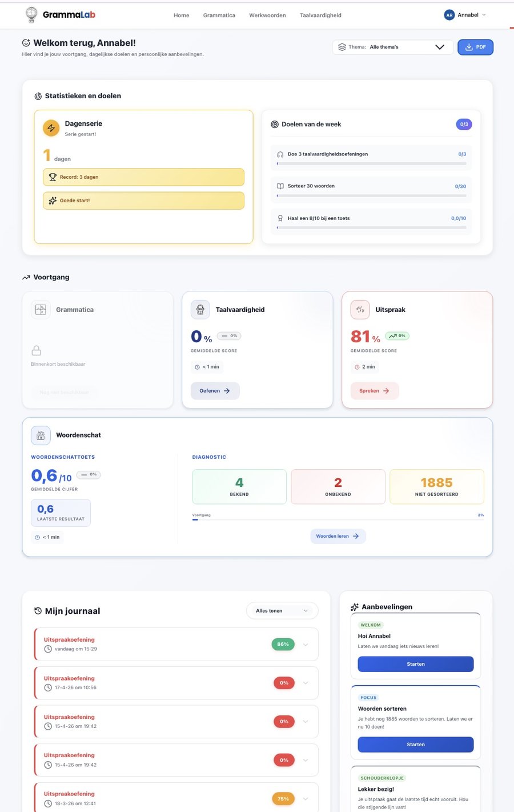The height and width of the screenshot is (812, 514).
Task: Click the medal icon for Haal een 8/10 toets
Action: pos(280,218)
